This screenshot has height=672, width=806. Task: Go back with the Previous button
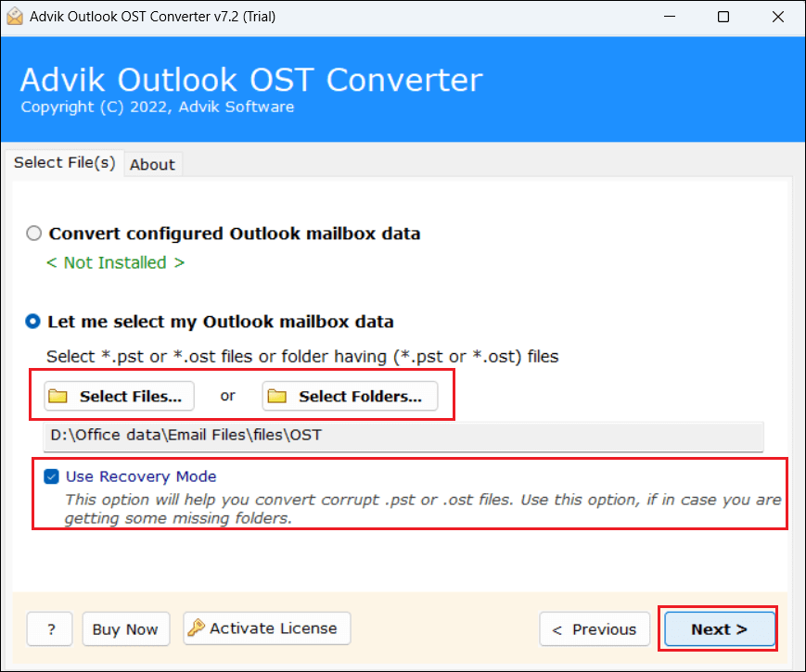(x=595, y=628)
